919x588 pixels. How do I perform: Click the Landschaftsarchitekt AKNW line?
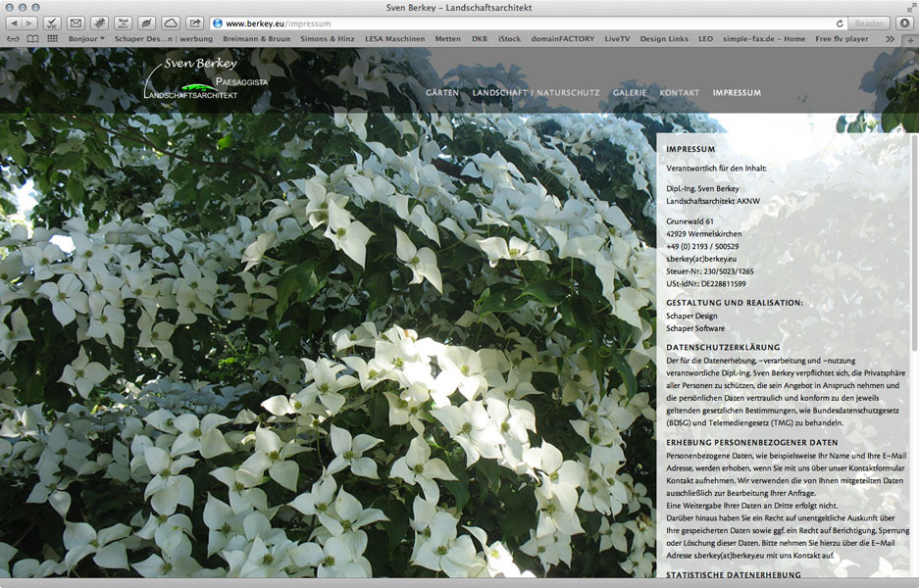[713, 201]
